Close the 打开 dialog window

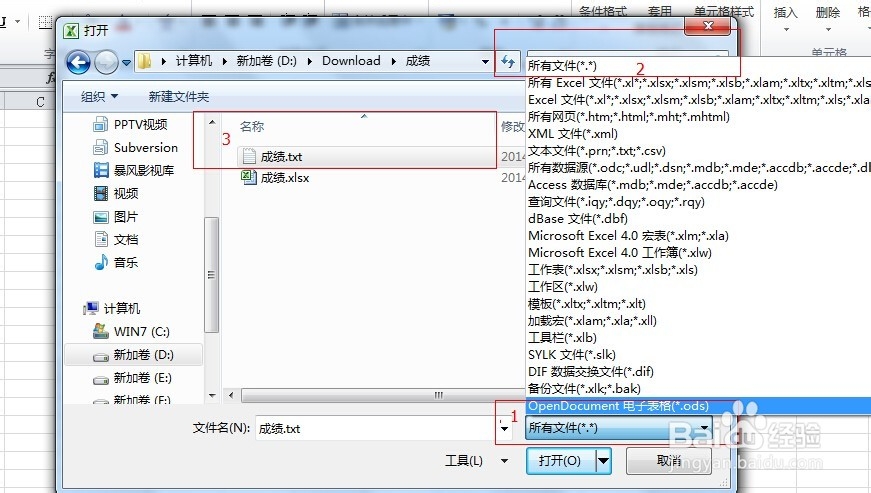(x=708, y=26)
